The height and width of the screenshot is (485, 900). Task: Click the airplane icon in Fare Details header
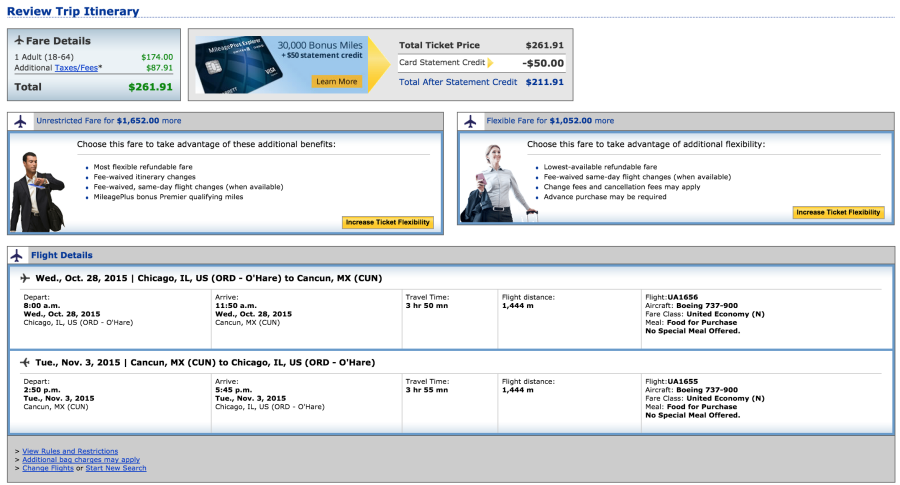click(x=19, y=41)
